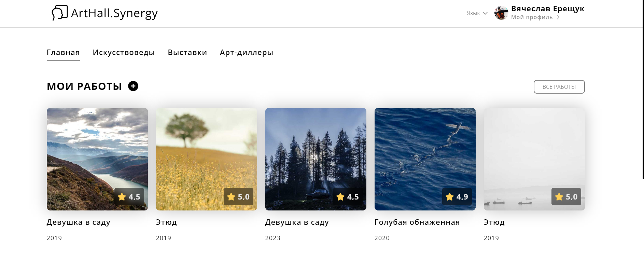Open the Выставки tab
Image resolution: width=644 pixels, height=260 pixels.
[x=187, y=53]
